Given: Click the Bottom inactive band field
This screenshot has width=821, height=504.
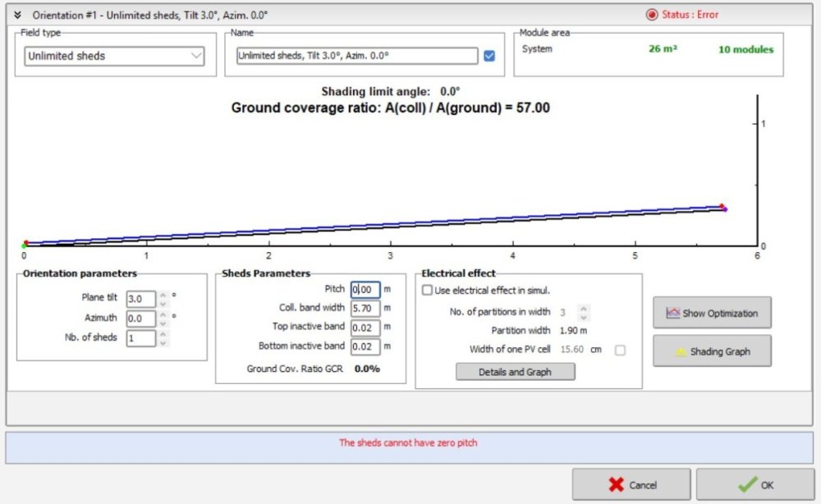Looking at the screenshot, I should tap(365, 346).
